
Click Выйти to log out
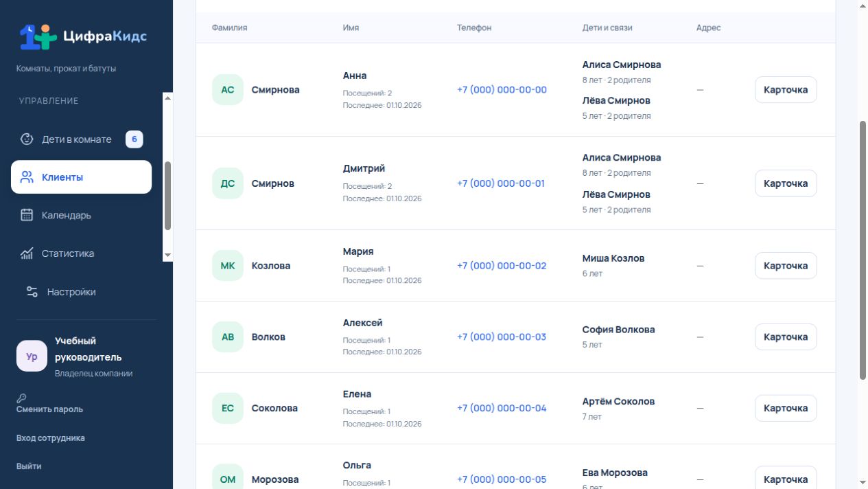pos(29,466)
